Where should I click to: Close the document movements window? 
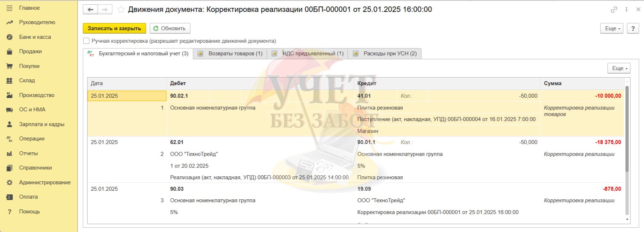638,10
